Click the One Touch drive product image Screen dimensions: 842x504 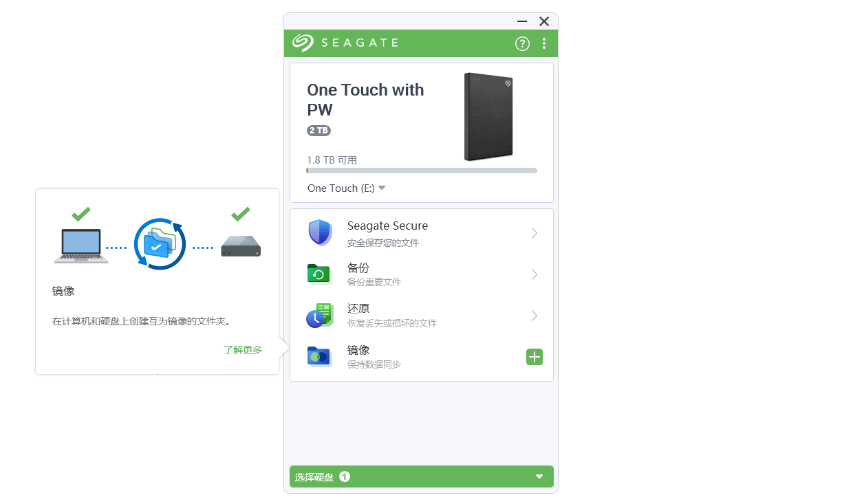(488, 117)
